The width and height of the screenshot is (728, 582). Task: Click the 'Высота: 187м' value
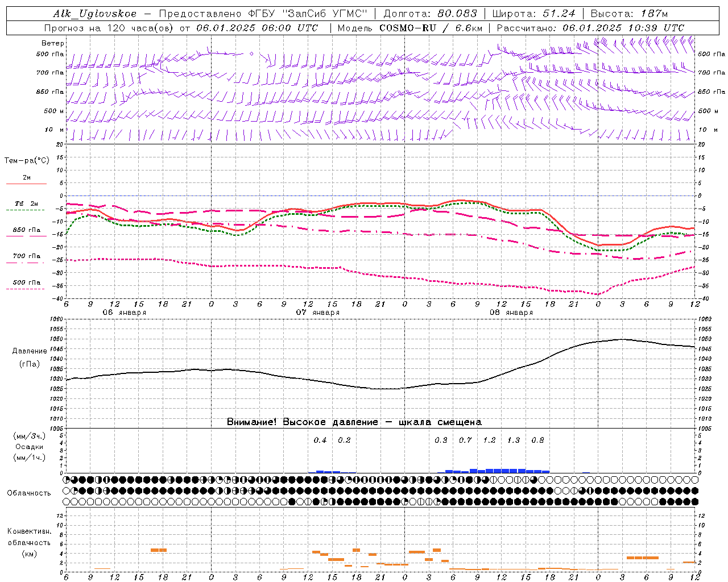tap(629, 14)
